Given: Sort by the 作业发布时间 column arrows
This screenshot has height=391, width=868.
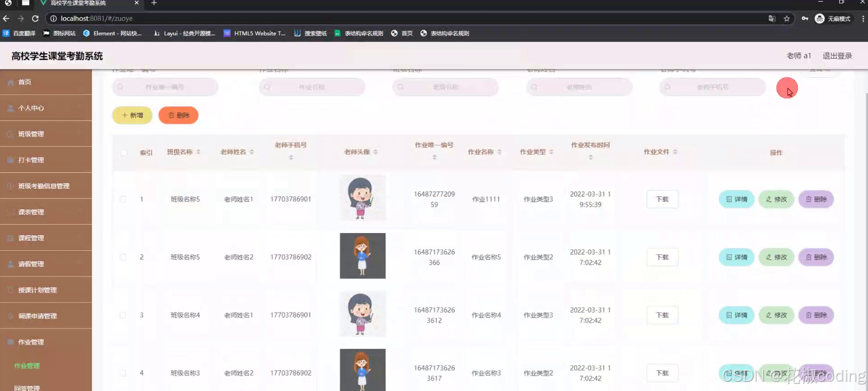Looking at the screenshot, I should click(x=591, y=157).
